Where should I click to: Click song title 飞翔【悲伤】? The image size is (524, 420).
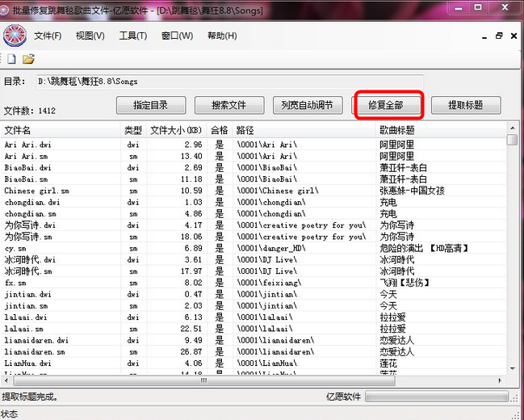[405, 283]
